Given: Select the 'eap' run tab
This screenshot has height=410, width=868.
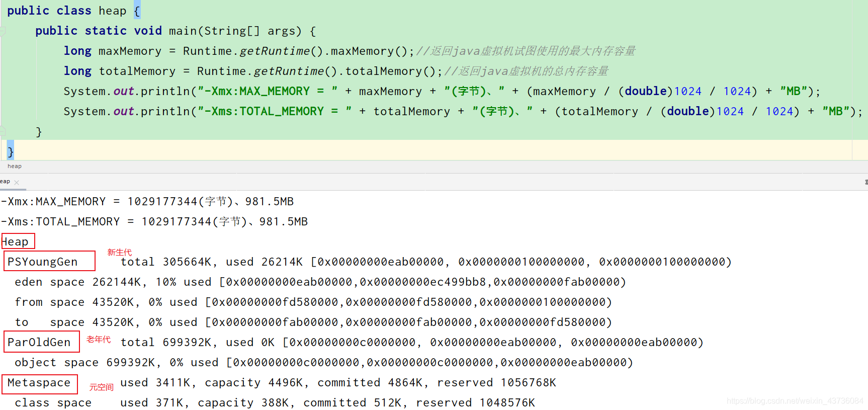Looking at the screenshot, I should click(5, 182).
